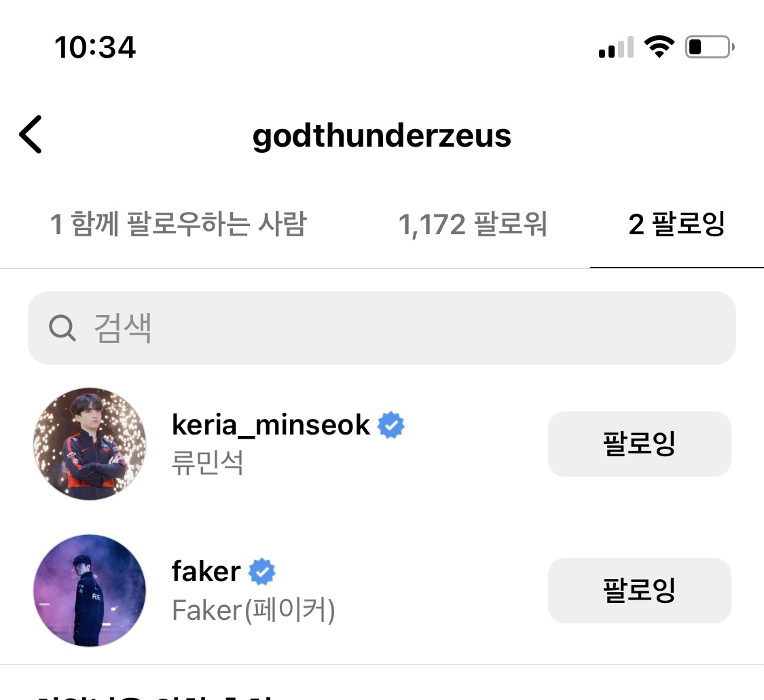Open faker's profile picture
This screenshot has width=764, height=700.
(90, 590)
